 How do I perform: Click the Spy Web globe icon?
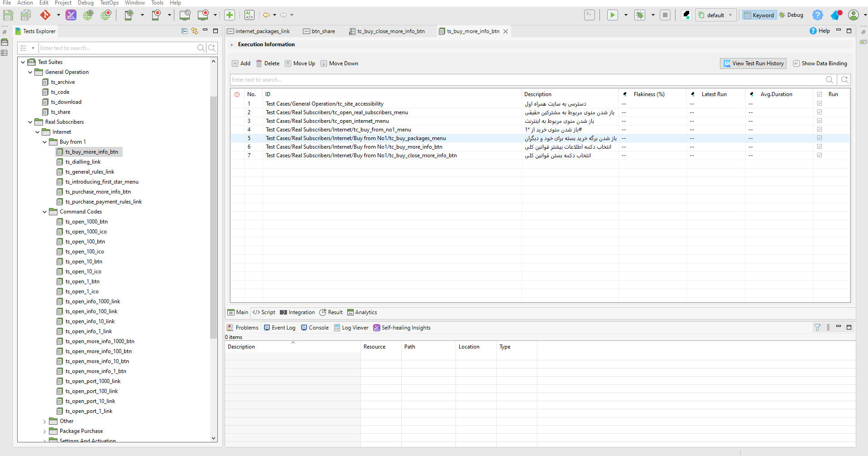click(x=88, y=15)
